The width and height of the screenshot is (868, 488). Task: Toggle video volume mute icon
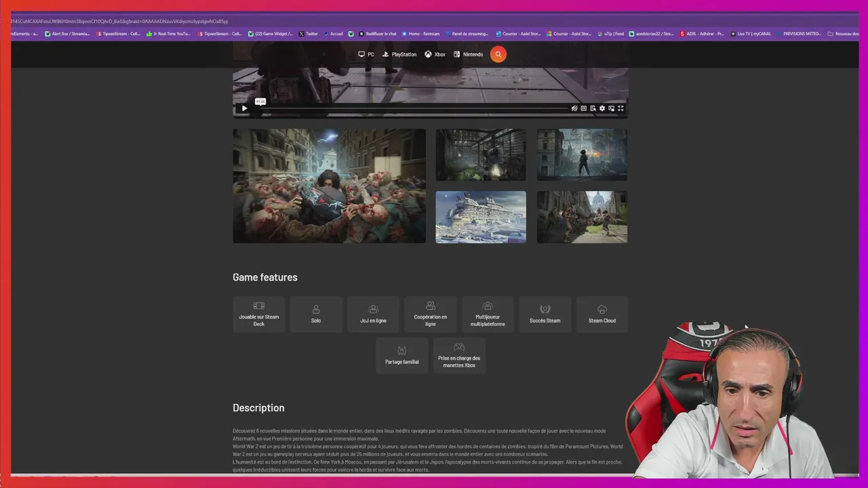574,108
